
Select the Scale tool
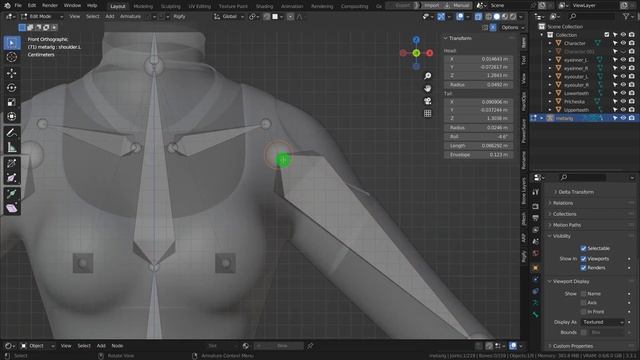12,102
